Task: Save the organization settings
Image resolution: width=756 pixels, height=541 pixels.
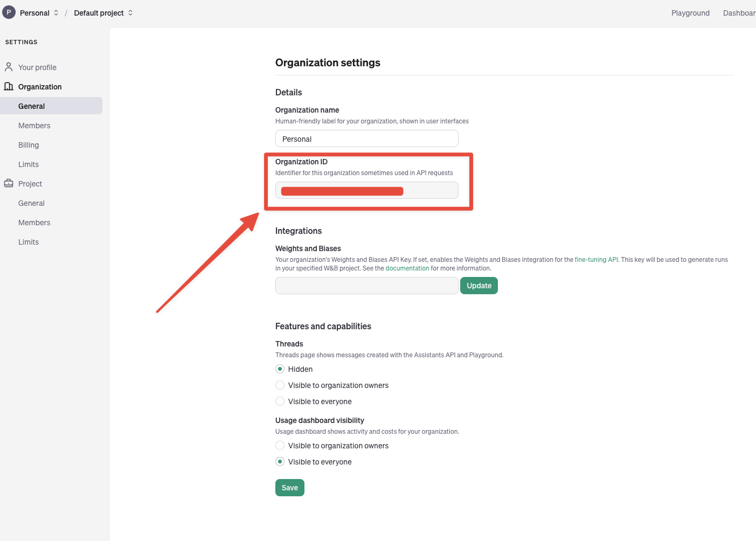Action: pyautogui.click(x=289, y=488)
